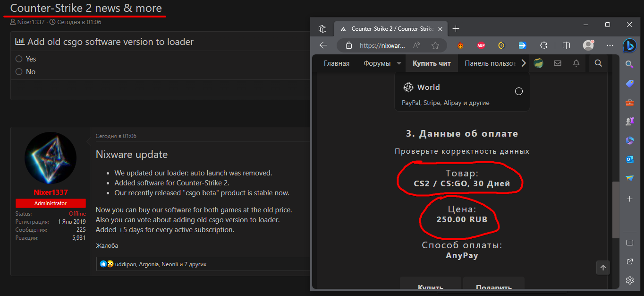Open the Edge tab actions menu icon

point(322,29)
